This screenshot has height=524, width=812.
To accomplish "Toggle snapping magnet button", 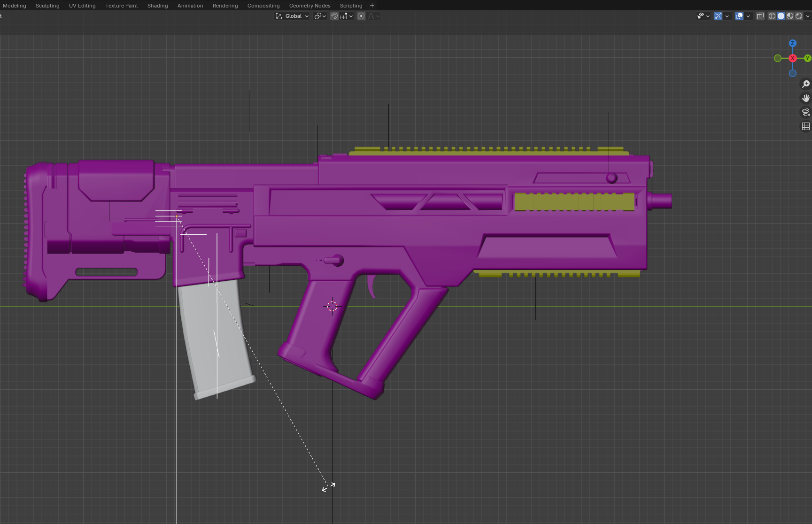I will 334,16.
